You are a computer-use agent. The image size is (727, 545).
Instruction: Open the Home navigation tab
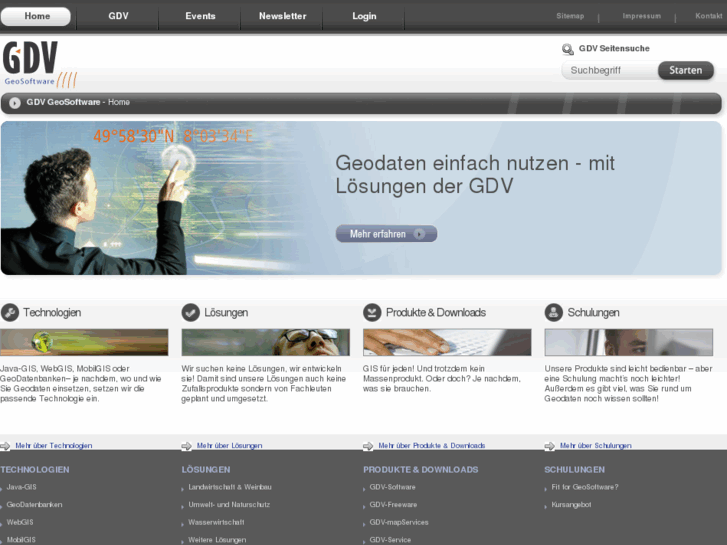pos(36,16)
